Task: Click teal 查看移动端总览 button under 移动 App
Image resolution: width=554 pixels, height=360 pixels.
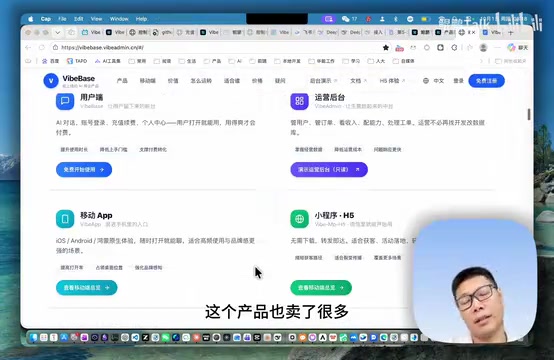Action: pos(87,288)
